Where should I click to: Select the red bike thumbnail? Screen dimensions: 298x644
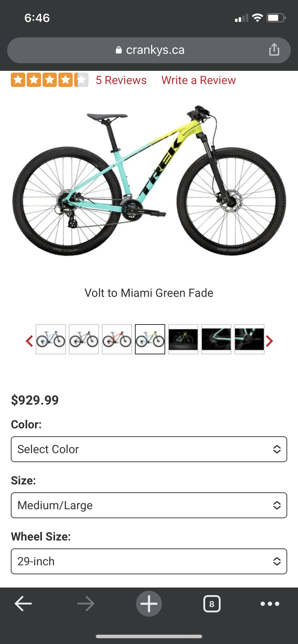click(x=117, y=339)
